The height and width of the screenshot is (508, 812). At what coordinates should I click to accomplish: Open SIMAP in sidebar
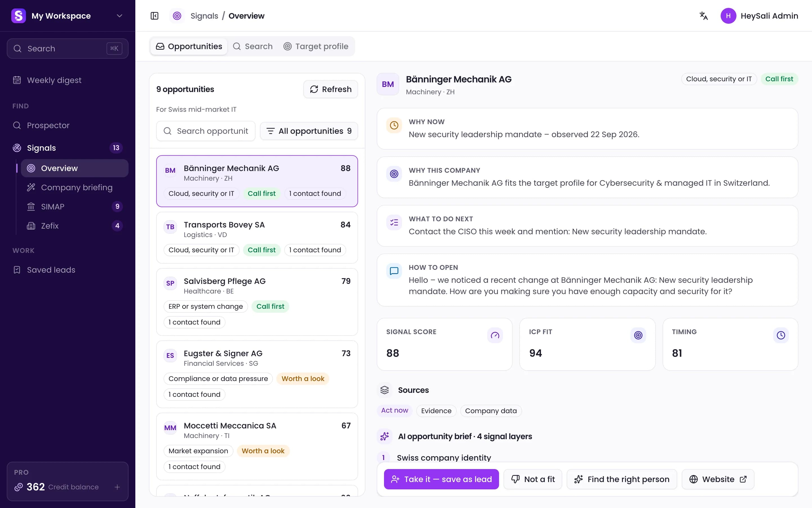click(x=74, y=207)
